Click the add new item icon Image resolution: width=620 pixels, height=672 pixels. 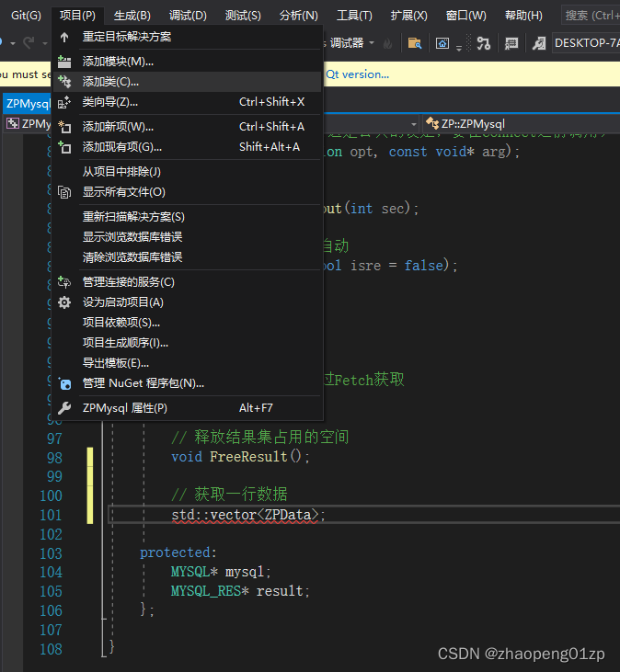coord(64,127)
